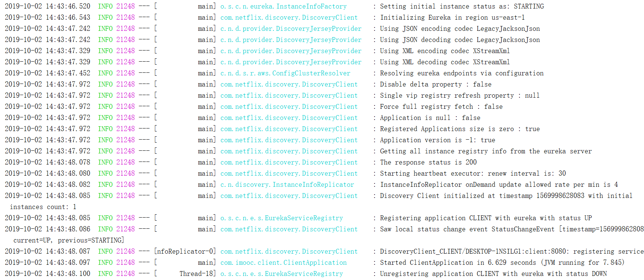Click logger name 'c.n.d.s.r.aws.ConfigClusterResolver'
Viewport: 644px width, 280px height.
click(x=285, y=73)
